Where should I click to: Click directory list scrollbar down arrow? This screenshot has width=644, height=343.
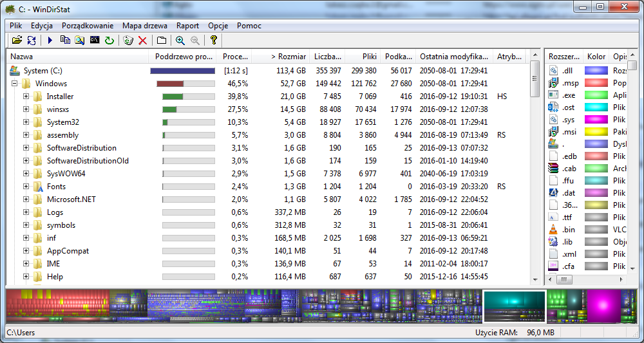(x=535, y=279)
